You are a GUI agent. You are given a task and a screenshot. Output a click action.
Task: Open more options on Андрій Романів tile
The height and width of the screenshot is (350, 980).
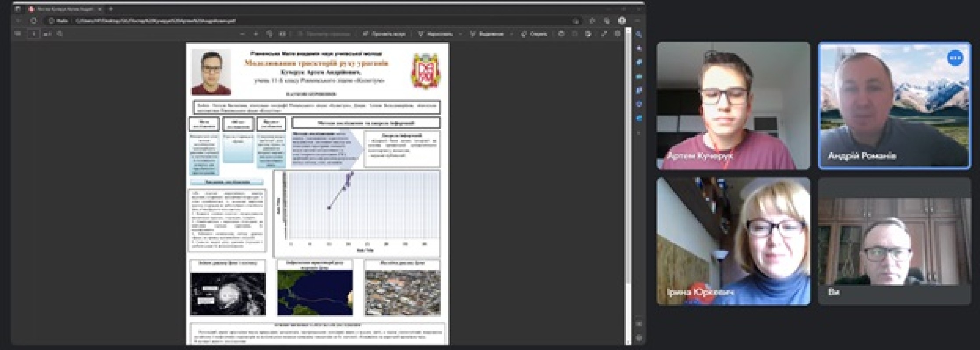[955, 58]
